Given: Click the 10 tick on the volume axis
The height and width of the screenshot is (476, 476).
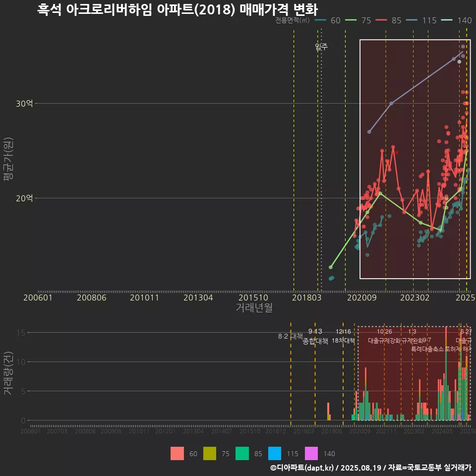Looking at the screenshot, I should pyautogui.click(x=21, y=362).
